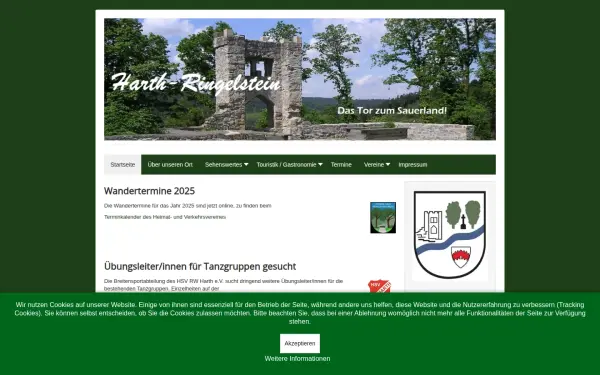Click the HSV Harth club logo

pos(380,287)
